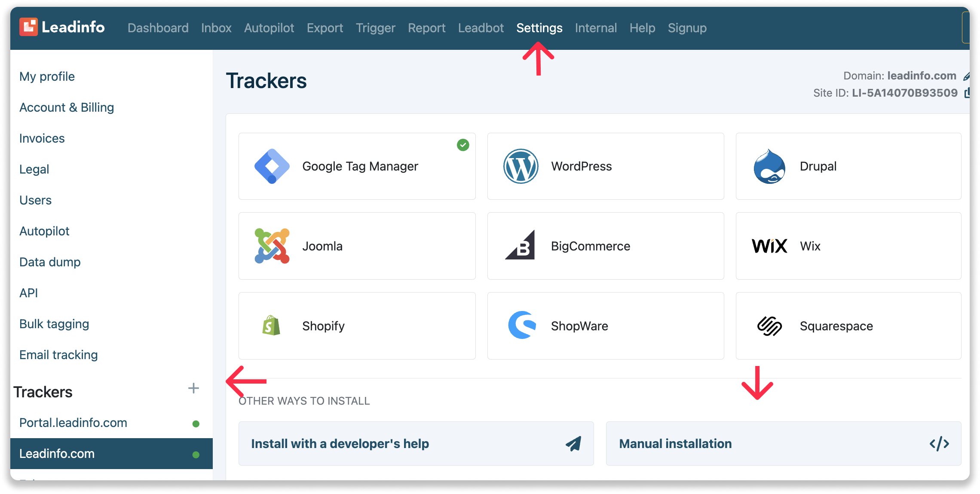Click the green checkmark on Google Tag Manager

463,145
